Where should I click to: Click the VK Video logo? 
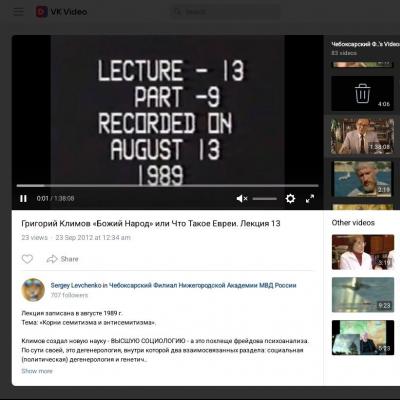(62, 12)
